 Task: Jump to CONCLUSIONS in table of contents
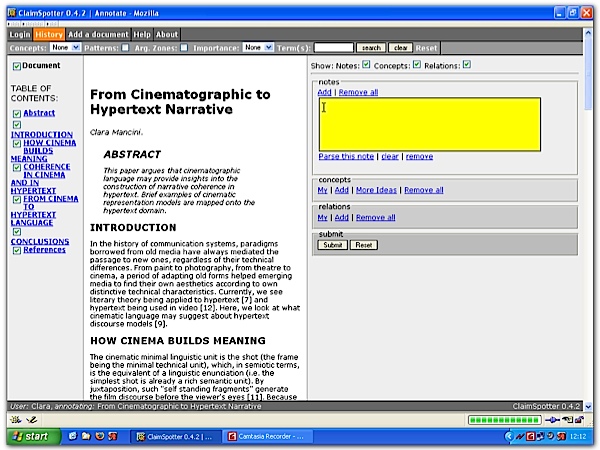(40, 242)
